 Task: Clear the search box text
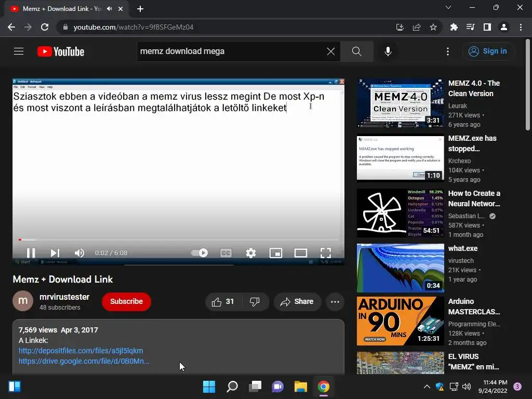click(x=331, y=51)
